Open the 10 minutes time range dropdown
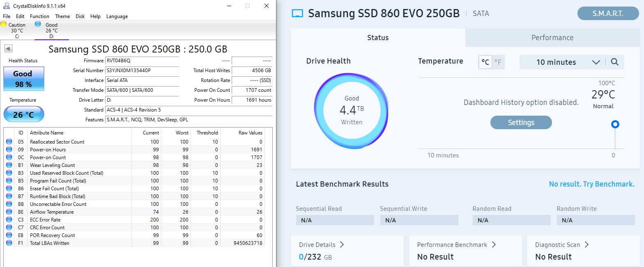This screenshot has width=644, height=267. coord(562,62)
